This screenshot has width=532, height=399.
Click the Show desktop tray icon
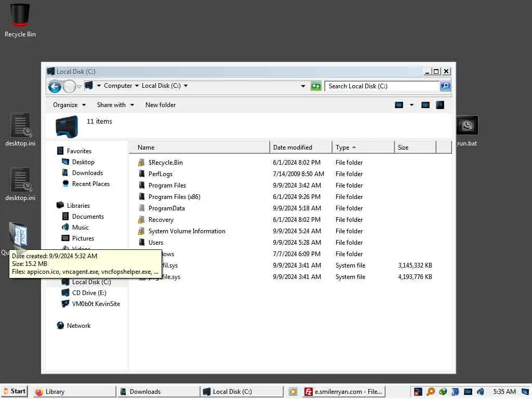[525, 392]
